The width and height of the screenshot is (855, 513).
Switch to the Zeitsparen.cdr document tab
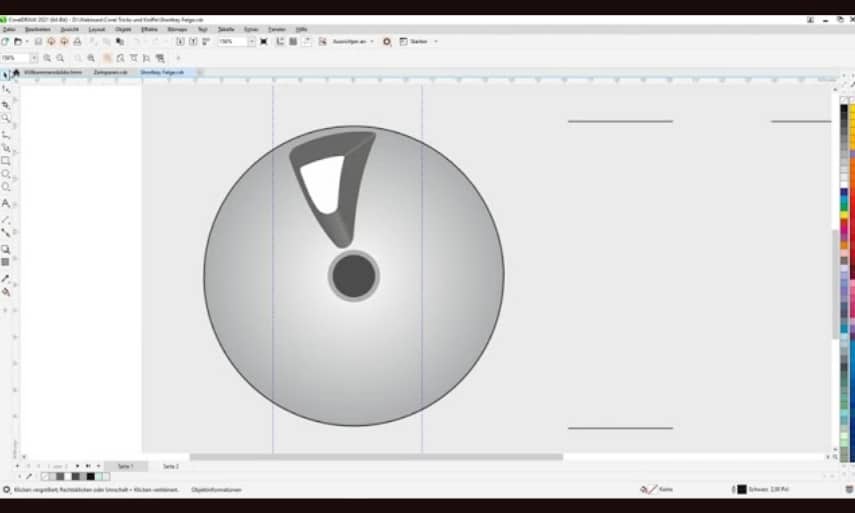110,72
